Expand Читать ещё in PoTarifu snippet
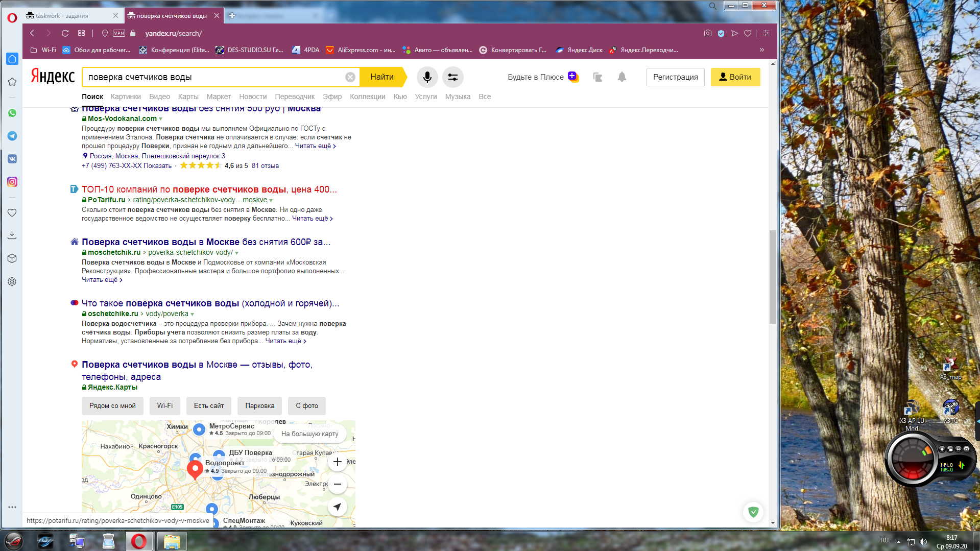Image resolution: width=980 pixels, height=551 pixels. (x=313, y=219)
